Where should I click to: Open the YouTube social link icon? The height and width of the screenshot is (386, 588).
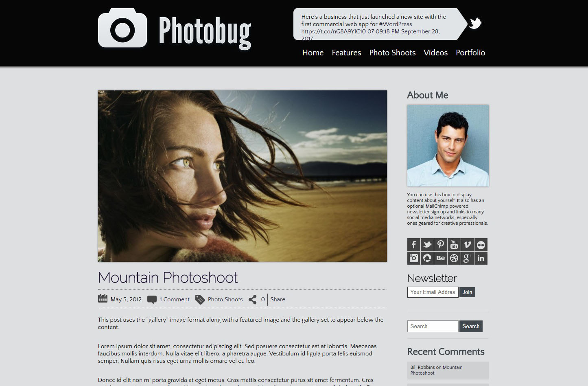(454, 245)
